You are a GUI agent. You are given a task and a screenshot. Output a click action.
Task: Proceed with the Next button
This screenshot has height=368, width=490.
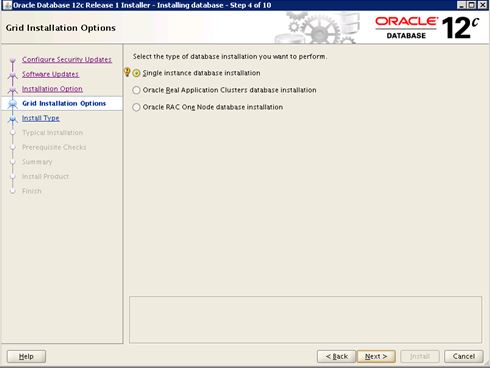[x=376, y=356]
